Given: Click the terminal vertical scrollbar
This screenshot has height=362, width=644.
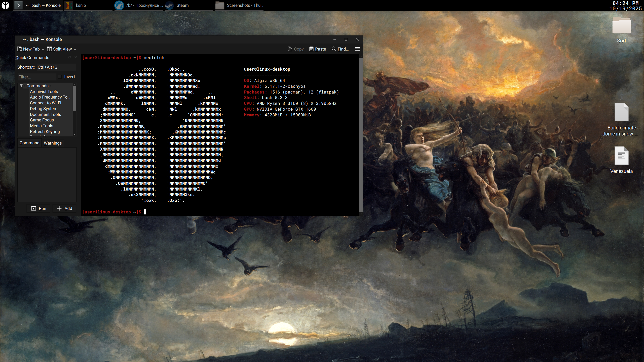Looking at the screenshot, I should tap(361, 135).
